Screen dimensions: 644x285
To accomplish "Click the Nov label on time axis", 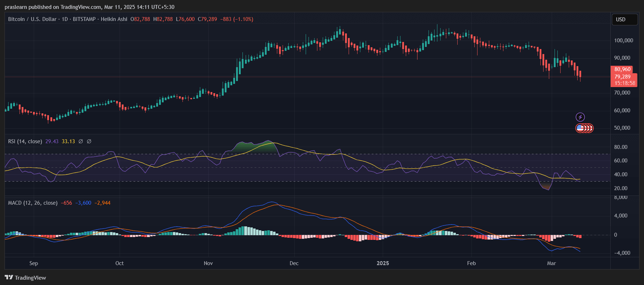I will tap(208, 263).
